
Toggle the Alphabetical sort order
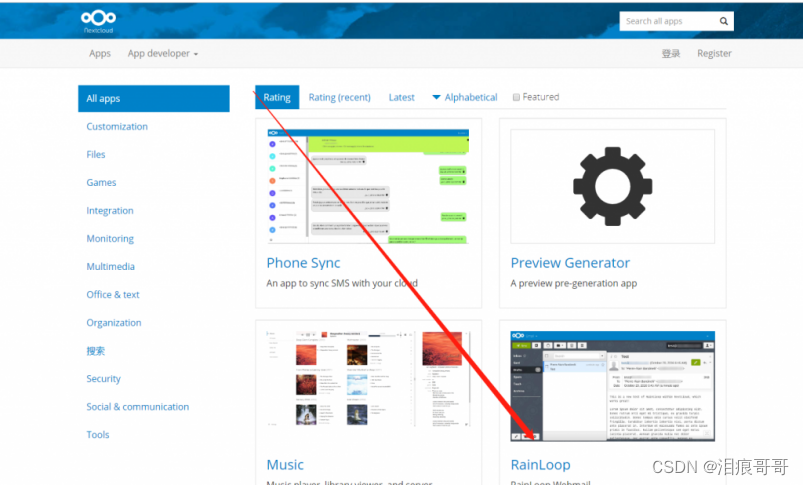(465, 97)
